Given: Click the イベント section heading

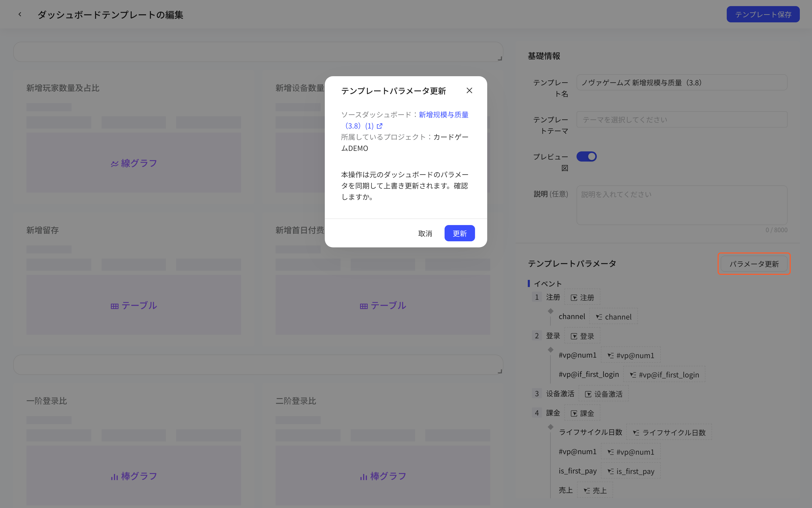Looking at the screenshot, I should tap(548, 283).
